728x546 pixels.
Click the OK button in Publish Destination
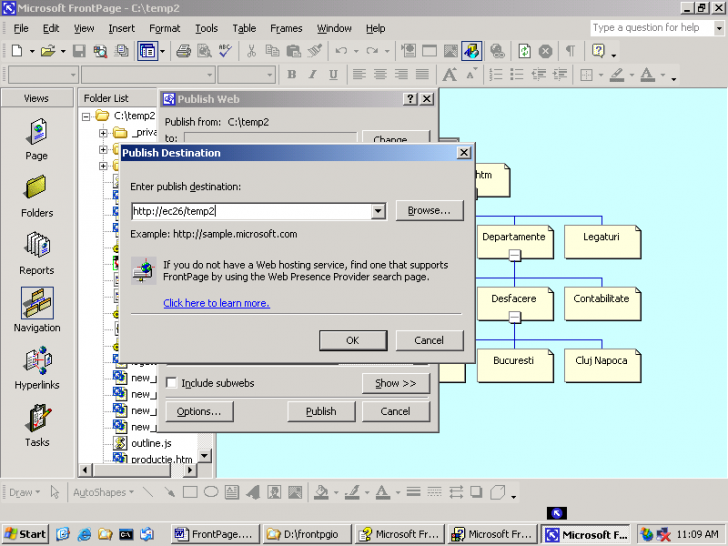tap(352, 341)
